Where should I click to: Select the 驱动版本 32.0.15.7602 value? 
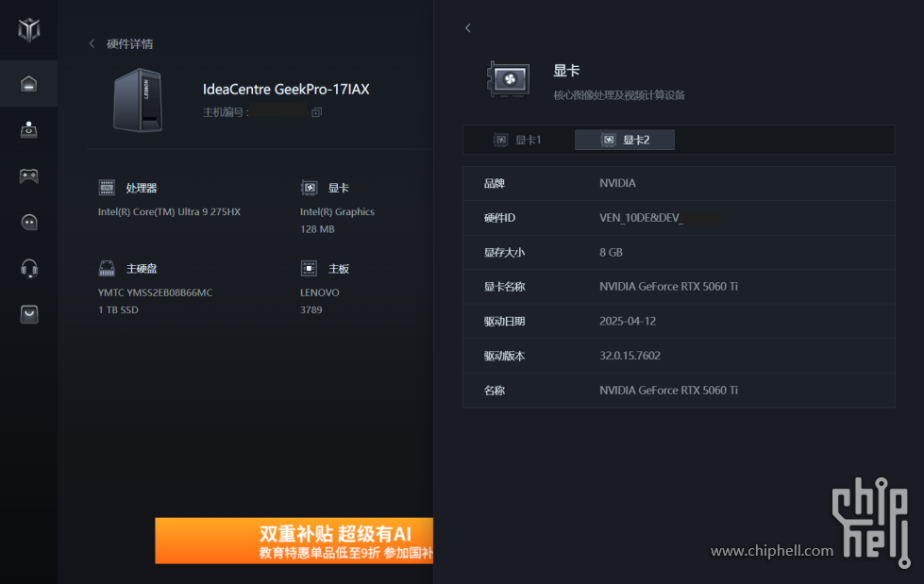pos(630,356)
